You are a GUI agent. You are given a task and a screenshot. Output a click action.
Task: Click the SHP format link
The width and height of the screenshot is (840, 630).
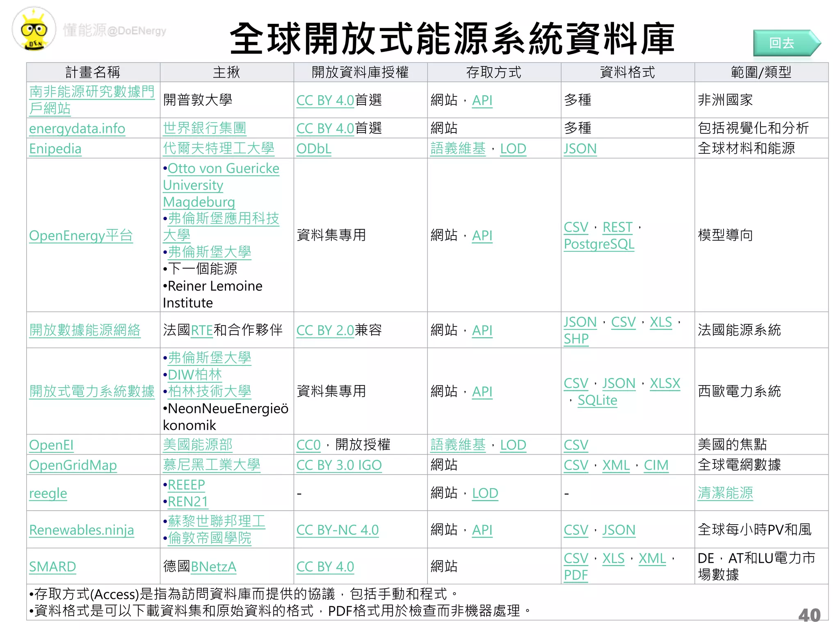[x=576, y=339]
